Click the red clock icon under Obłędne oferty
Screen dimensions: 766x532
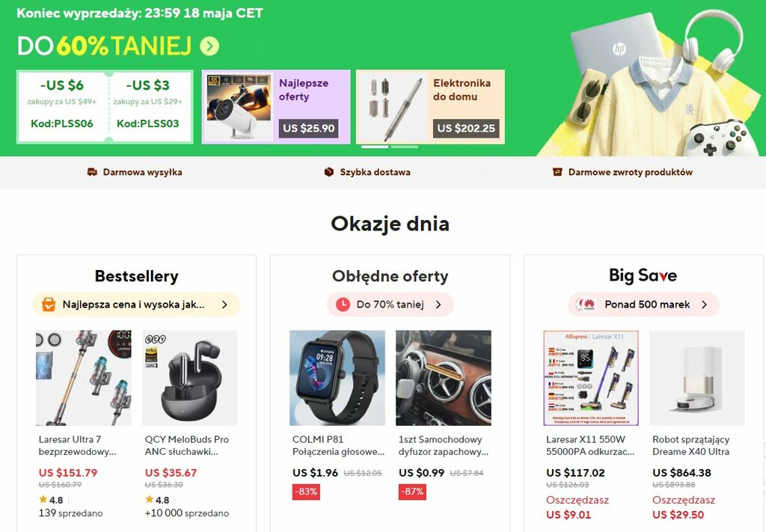click(343, 305)
